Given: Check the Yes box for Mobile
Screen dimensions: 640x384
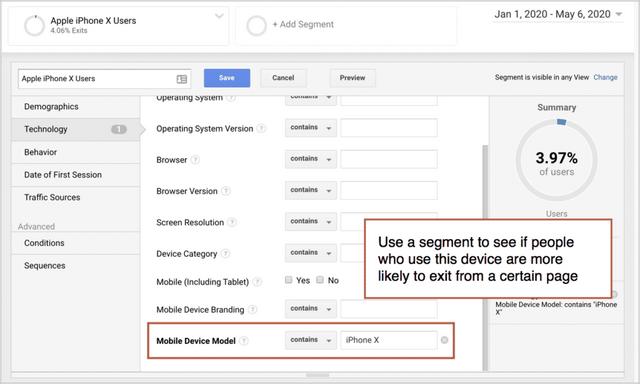Looking at the screenshot, I should pyautogui.click(x=289, y=280).
